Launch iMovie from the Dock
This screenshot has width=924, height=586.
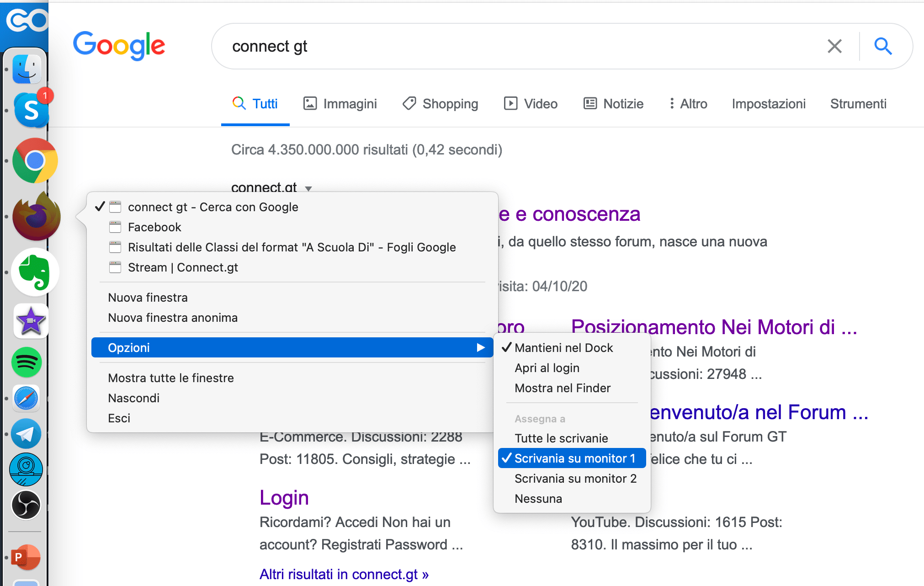[x=31, y=321]
